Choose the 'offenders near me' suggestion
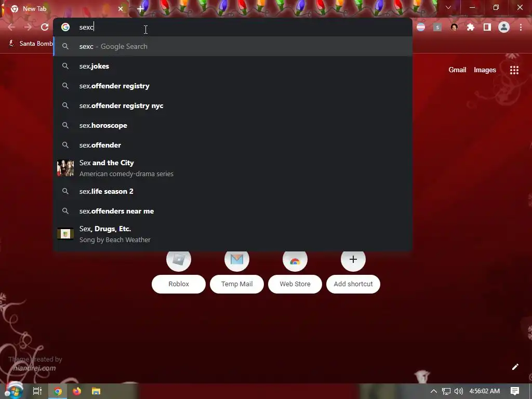The height and width of the screenshot is (399, 532). point(233,211)
